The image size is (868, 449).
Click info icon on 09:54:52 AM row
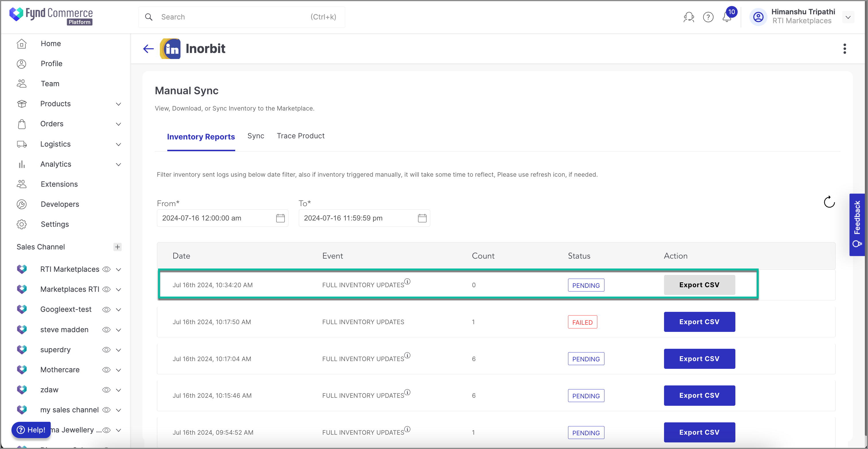(407, 429)
